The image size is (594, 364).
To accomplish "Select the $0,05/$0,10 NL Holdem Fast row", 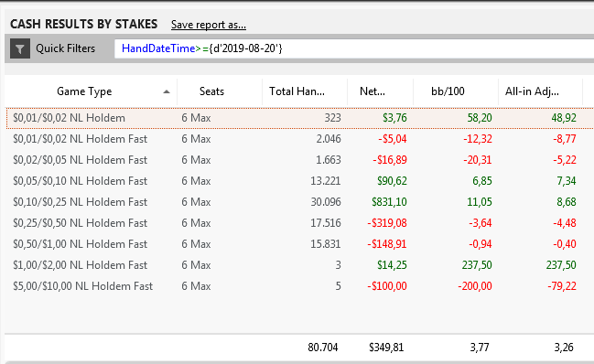I will [x=299, y=181].
